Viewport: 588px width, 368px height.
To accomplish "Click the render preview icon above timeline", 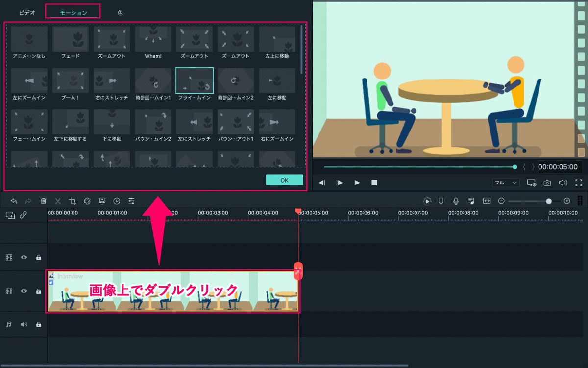I will point(428,201).
